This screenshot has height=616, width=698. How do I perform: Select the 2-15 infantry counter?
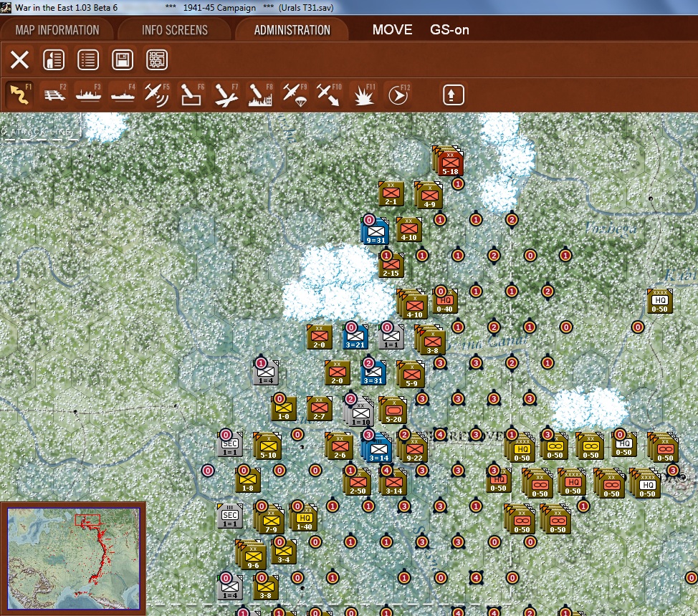click(391, 265)
